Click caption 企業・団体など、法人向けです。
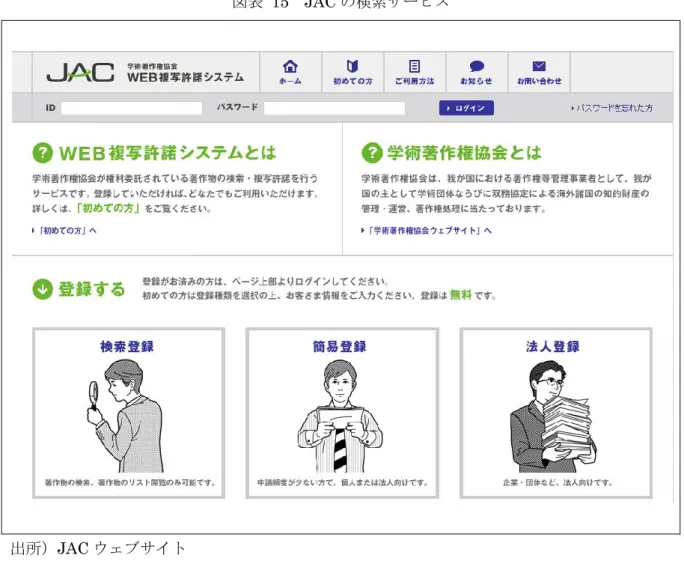Screen dimensions: 684x564 (558, 482)
